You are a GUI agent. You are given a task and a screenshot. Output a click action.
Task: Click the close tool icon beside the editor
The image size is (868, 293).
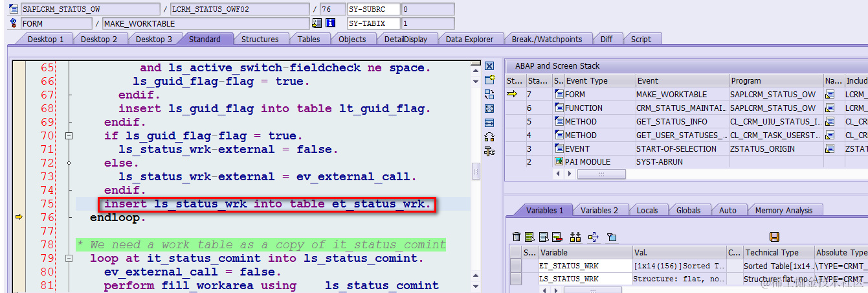[489, 66]
